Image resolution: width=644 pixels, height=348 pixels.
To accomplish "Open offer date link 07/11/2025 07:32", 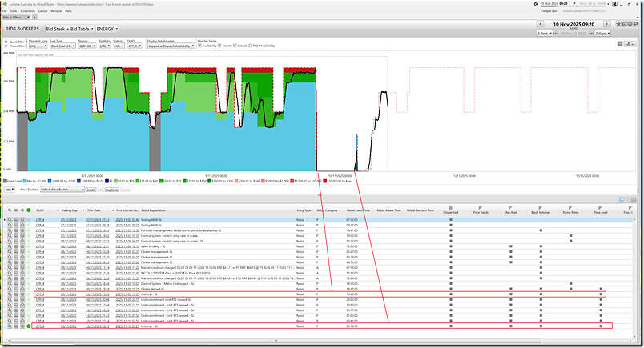I will [98, 220].
